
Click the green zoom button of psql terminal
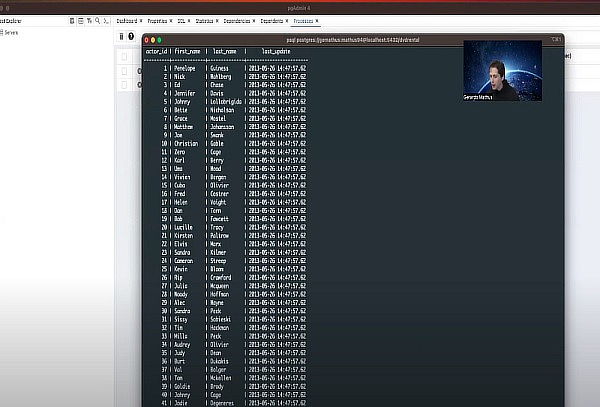pos(160,40)
